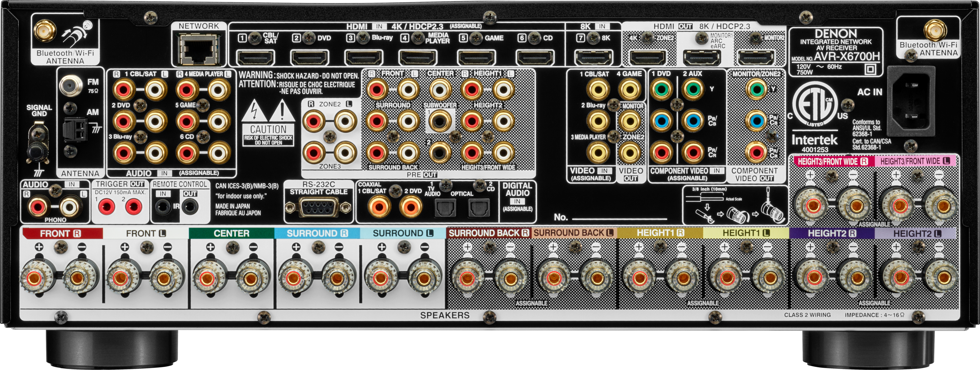Image resolution: width=980 pixels, height=370 pixels.
Task: Click the PHONO right red RCA jack
Action: [x=38, y=208]
